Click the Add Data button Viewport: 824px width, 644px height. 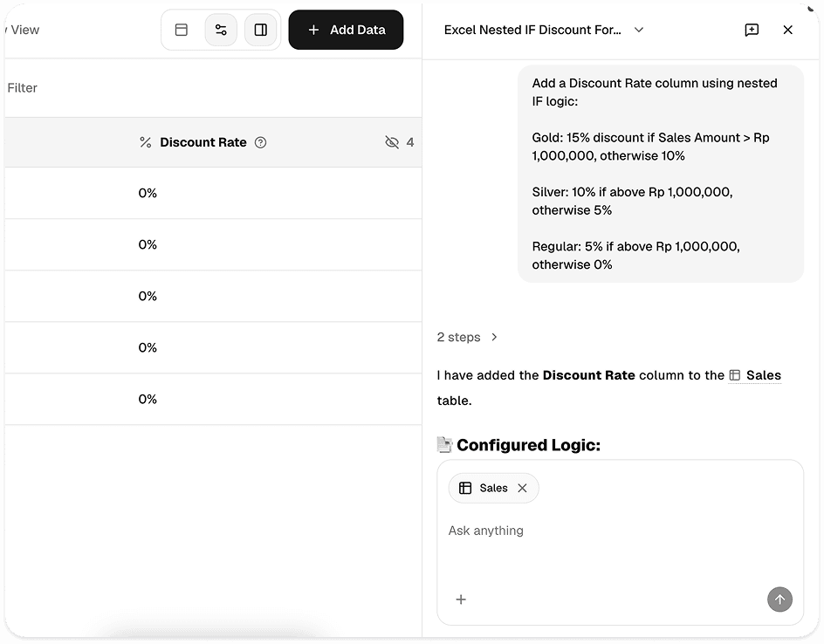346,30
